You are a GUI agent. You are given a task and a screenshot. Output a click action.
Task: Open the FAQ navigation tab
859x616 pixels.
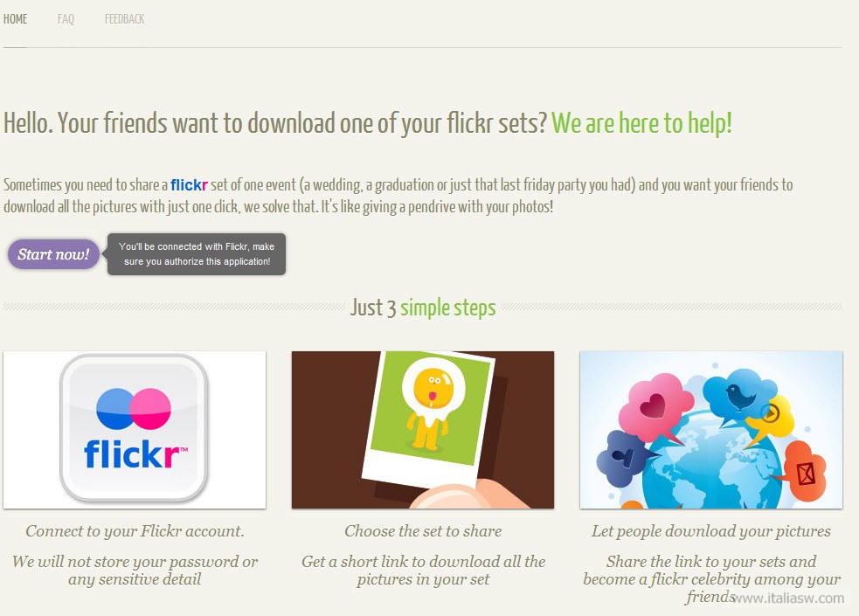pos(66,19)
